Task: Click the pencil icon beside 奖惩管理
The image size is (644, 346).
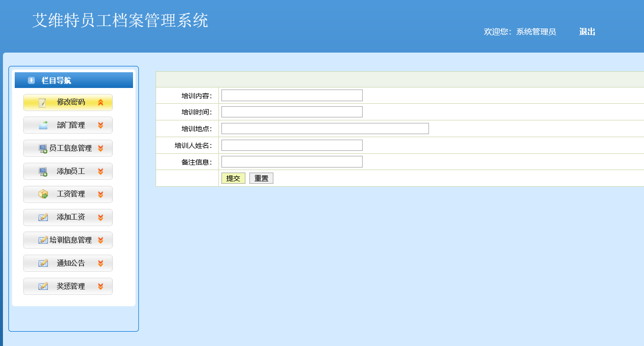Action: click(43, 286)
